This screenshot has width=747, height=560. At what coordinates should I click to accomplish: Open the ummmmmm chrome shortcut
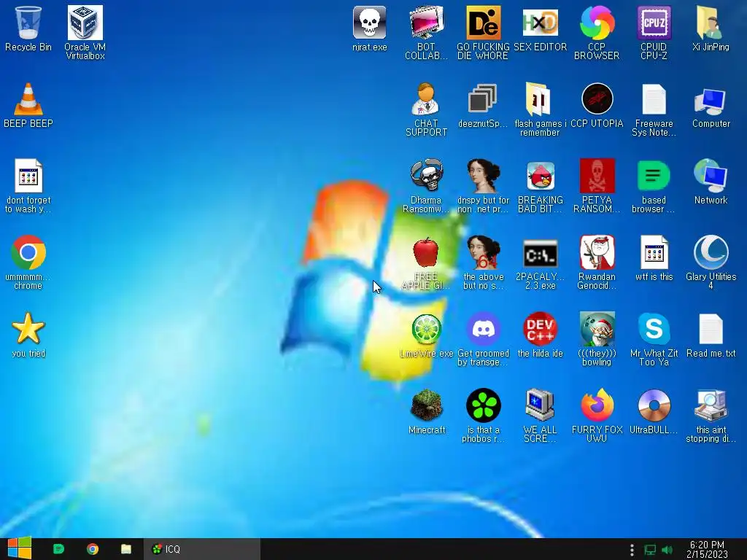pos(28,252)
